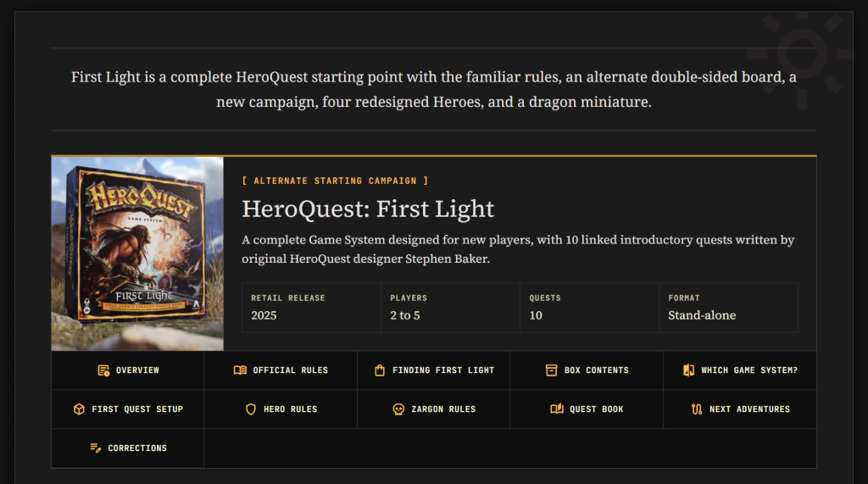Image resolution: width=868 pixels, height=484 pixels.
Task: Click the cube icon for First Quest Setup
Action: click(x=79, y=409)
